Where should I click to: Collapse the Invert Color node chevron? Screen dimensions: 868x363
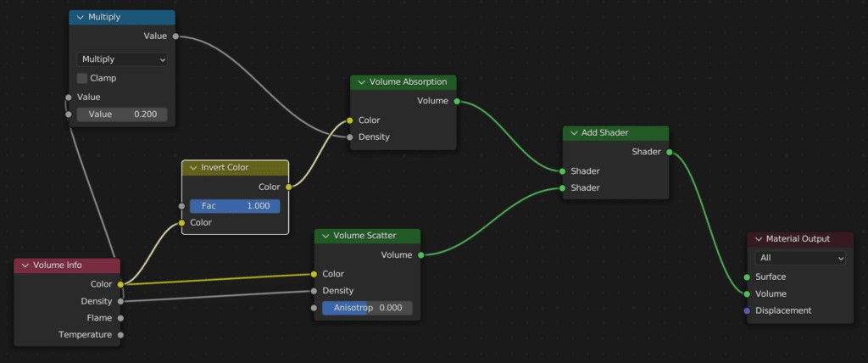[x=192, y=168]
